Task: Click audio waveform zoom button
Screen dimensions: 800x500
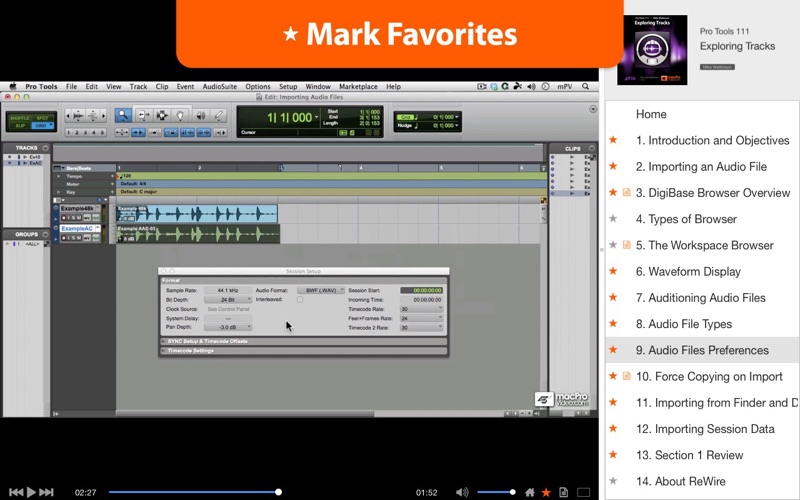Action: (78, 116)
